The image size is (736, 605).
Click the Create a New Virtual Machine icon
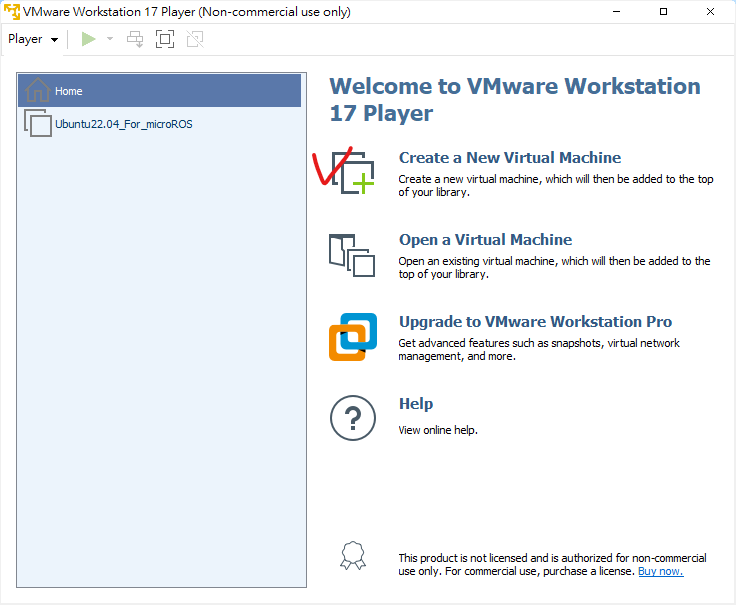point(353,173)
